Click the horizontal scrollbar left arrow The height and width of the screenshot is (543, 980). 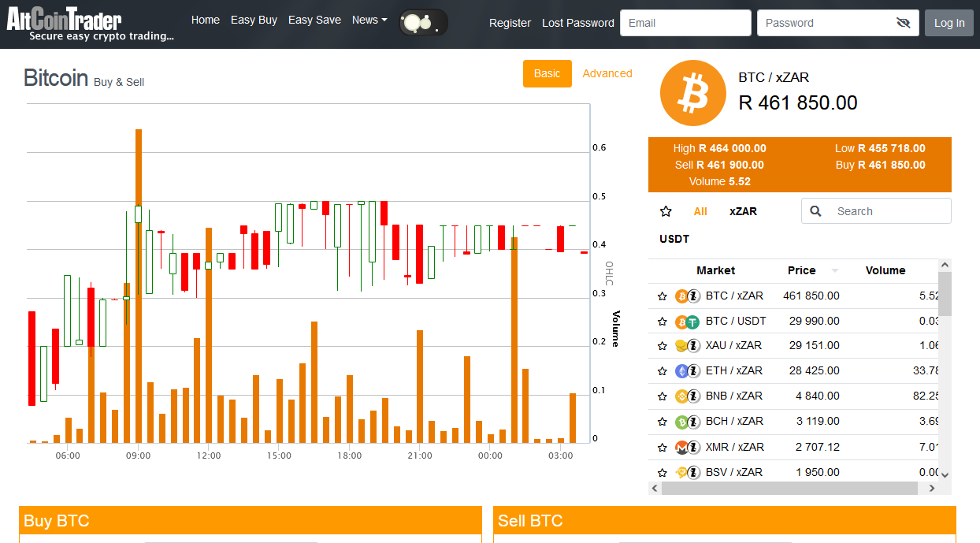pyautogui.click(x=655, y=489)
